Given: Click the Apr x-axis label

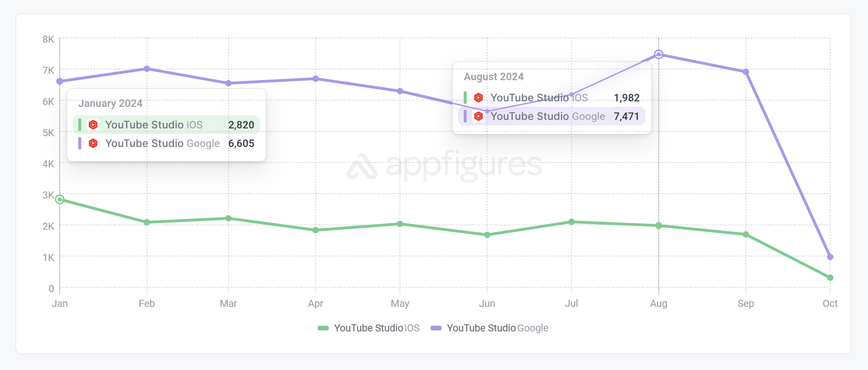Looking at the screenshot, I should 316,304.
